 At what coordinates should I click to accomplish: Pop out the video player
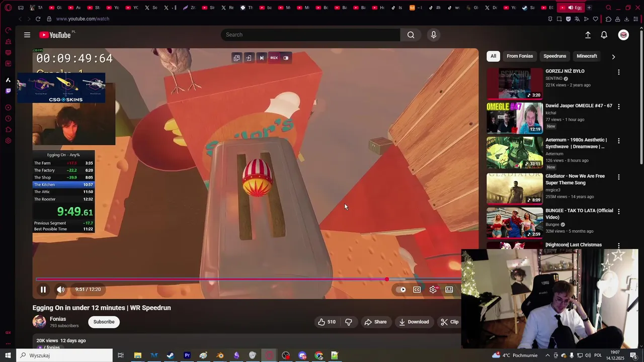[236, 58]
